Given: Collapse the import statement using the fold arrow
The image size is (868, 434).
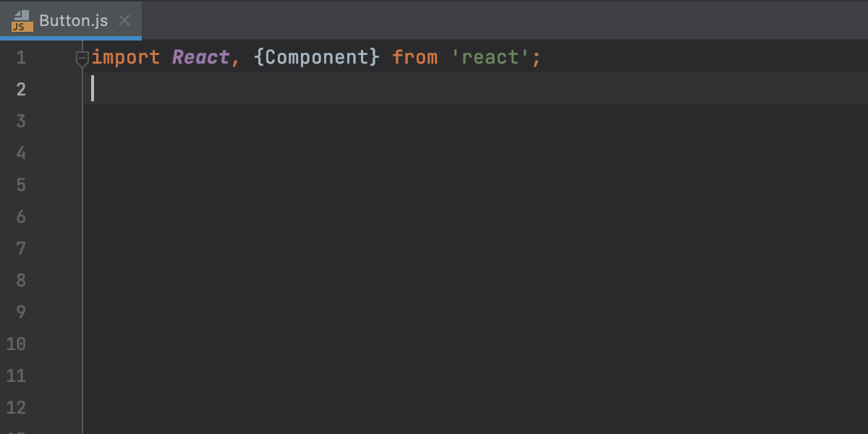Looking at the screenshot, I should pyautogui.click(x=82, y=59).
